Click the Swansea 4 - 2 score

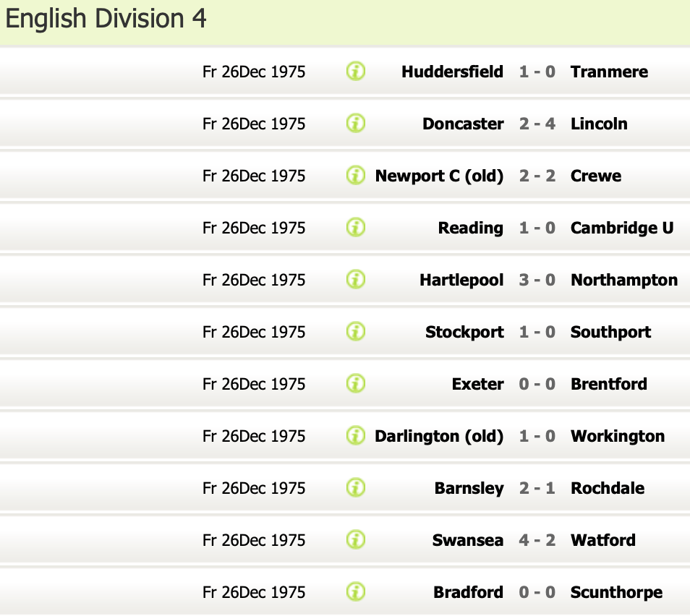pos(537,540)
